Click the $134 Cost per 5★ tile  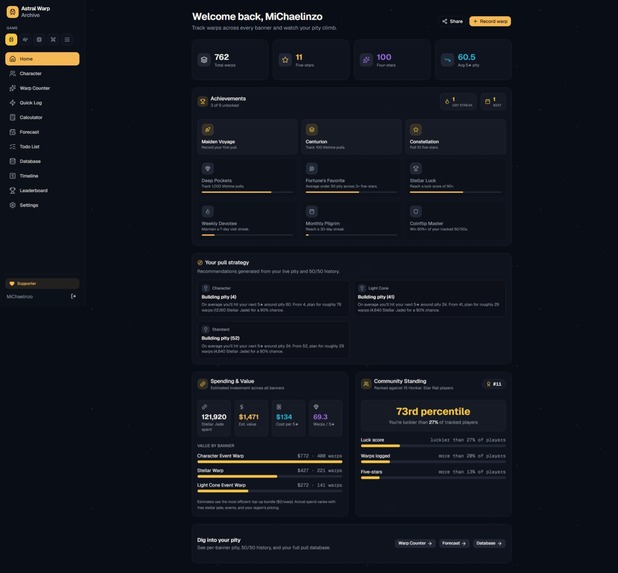289,418
